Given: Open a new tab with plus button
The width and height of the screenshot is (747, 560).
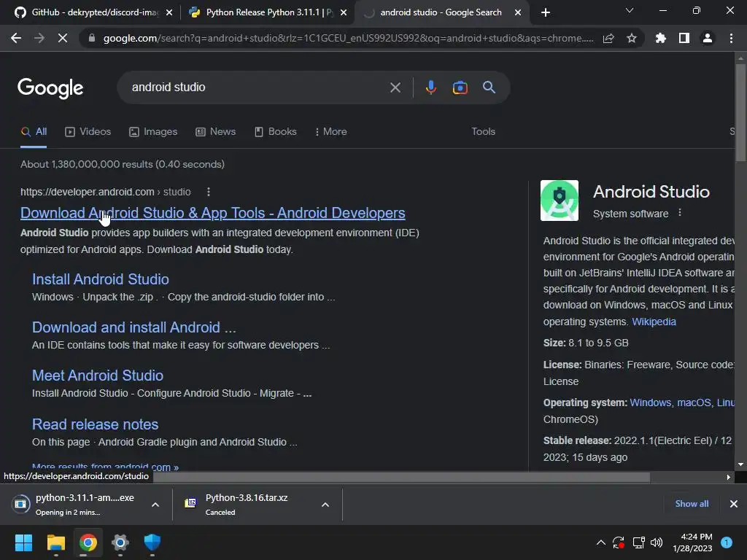Looking at the screenshot, I should pyautogui.click(x=546, y=12).
